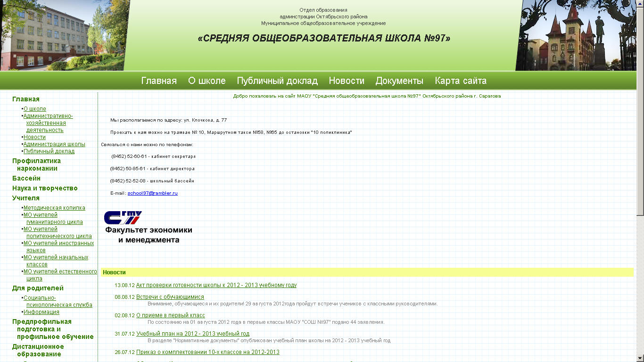Open Приказ о комплектовании 10-х классов link

(208, 352)
